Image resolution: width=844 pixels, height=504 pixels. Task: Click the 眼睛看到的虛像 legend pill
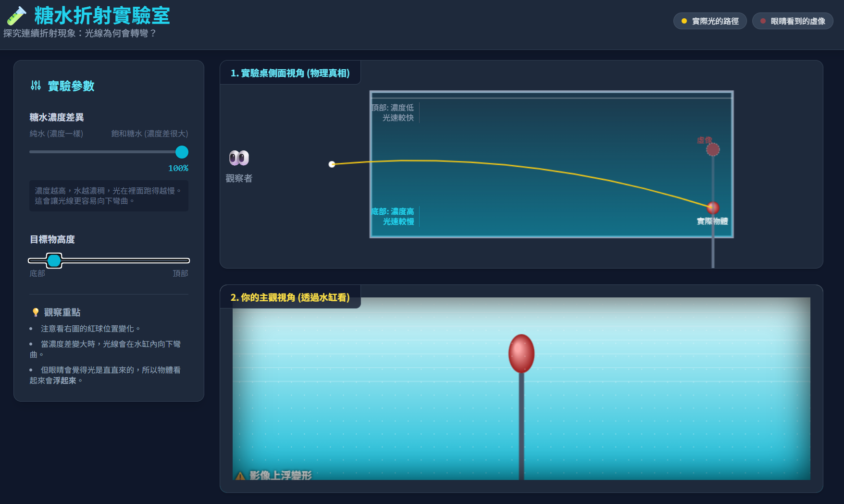tap(793, 21)
